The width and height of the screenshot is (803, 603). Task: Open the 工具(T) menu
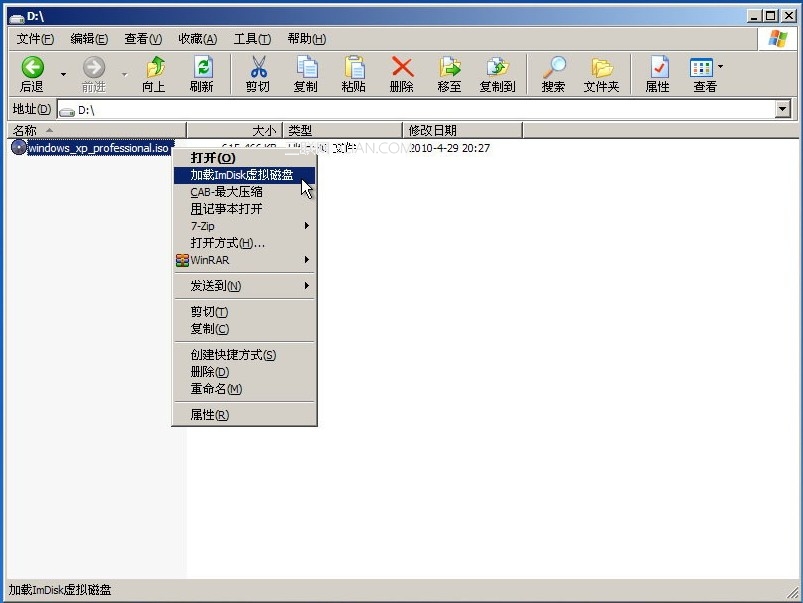click(x=252, y=39)
